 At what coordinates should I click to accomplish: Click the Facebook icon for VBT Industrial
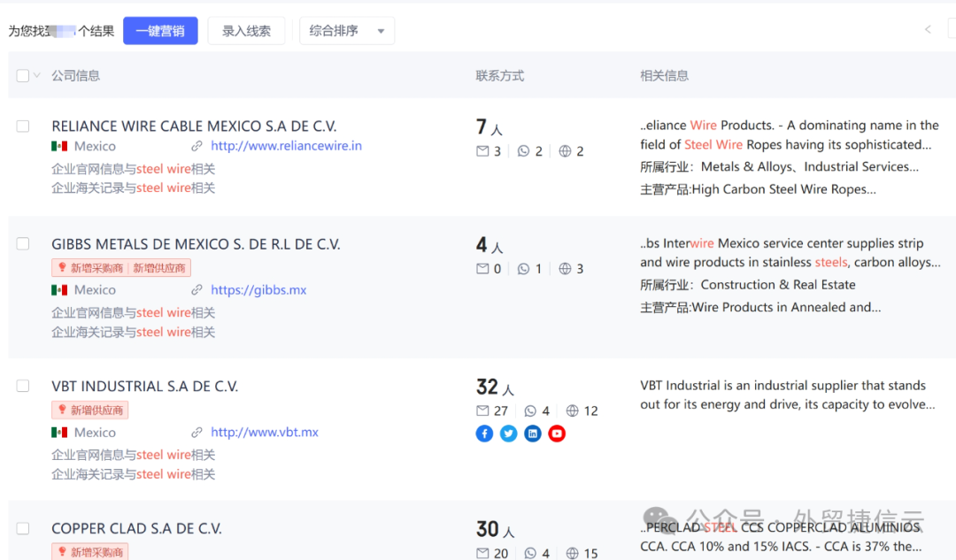484,433
